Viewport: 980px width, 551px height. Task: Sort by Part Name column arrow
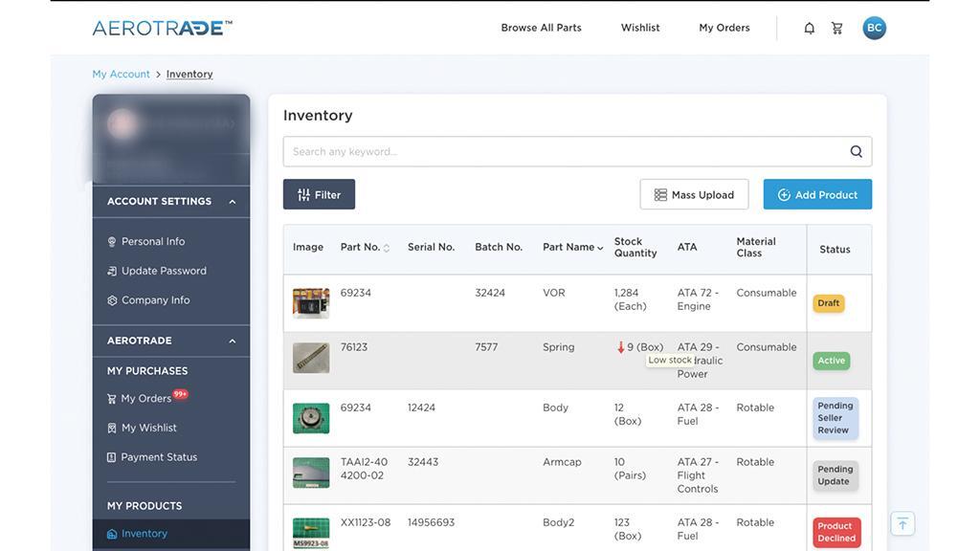(x=600, y=248)
